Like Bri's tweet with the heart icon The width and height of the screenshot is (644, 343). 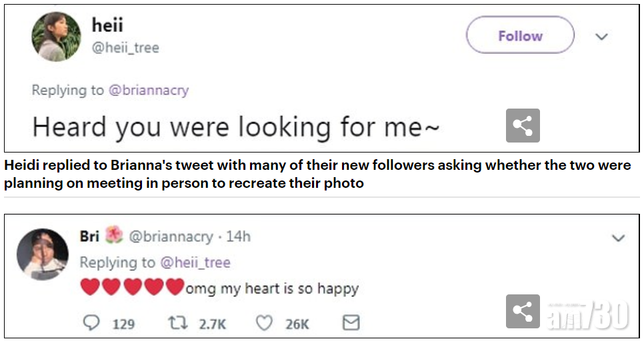[x=264, y=323]
